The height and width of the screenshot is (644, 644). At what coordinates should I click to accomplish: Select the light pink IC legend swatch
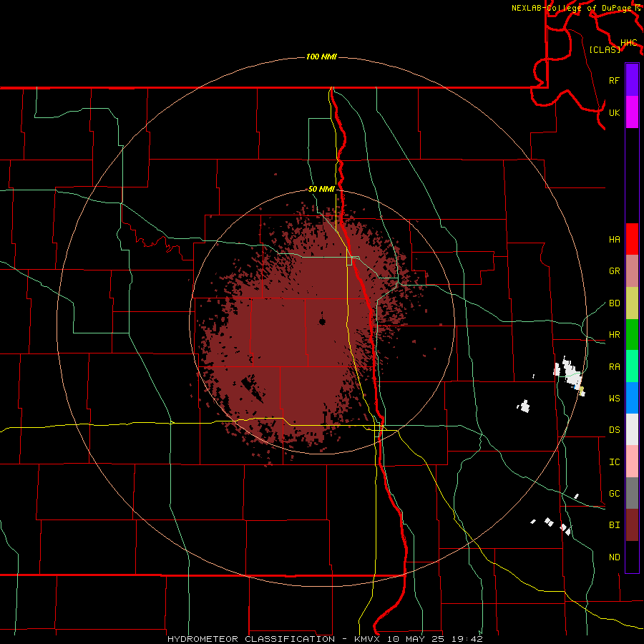[x=632, y=462]
